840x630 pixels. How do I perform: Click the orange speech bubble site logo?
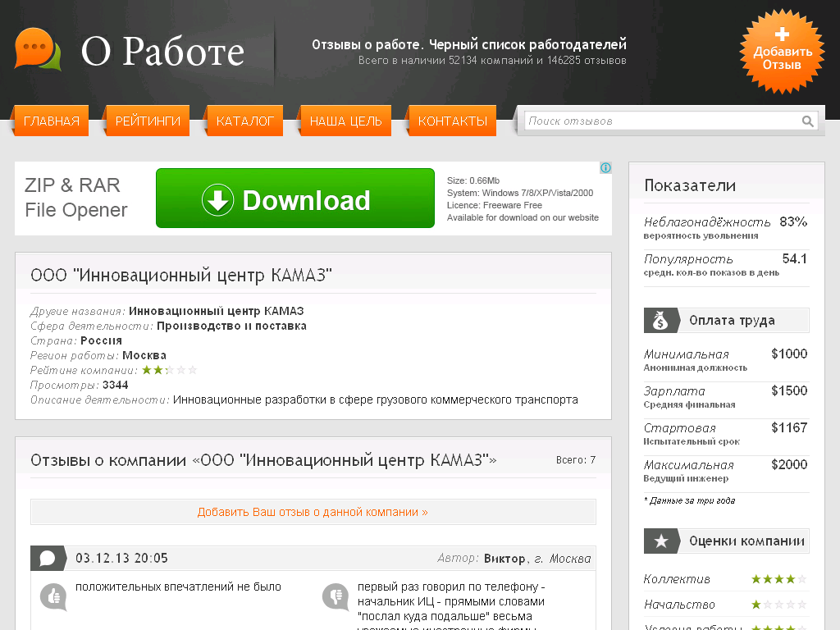point(38,49)
